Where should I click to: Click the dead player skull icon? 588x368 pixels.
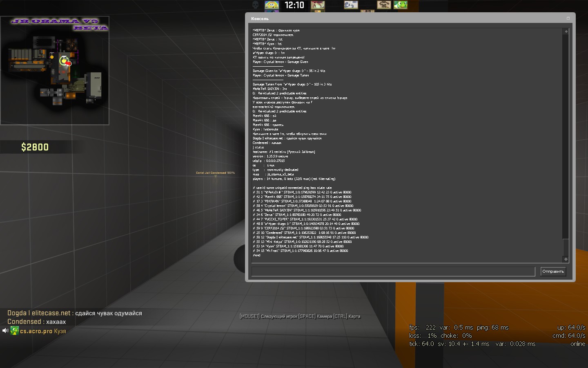[x=255, y=5]
